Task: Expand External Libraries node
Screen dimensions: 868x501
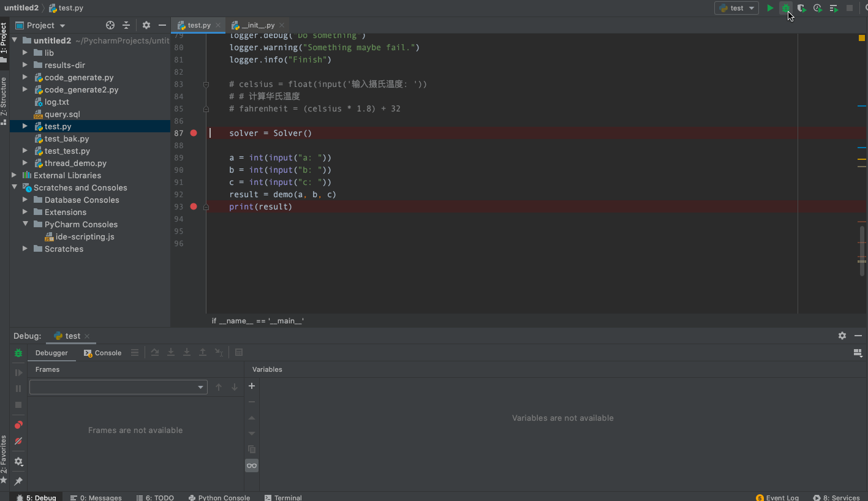Action: (14, 175)
